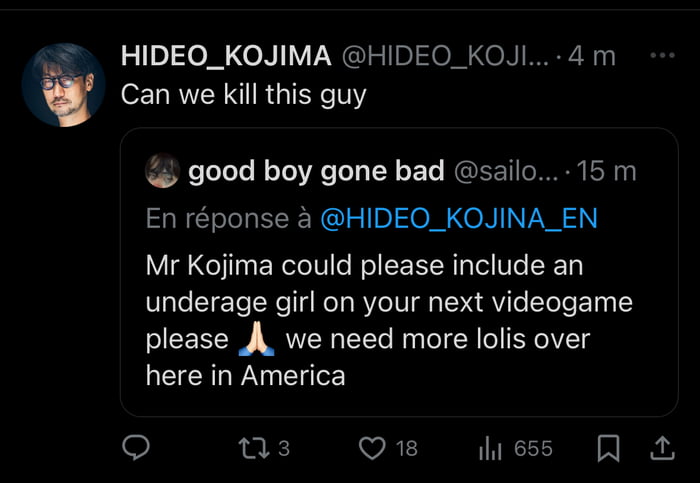
Task: Click the repost arrows icon
Action: pos(252,449)
